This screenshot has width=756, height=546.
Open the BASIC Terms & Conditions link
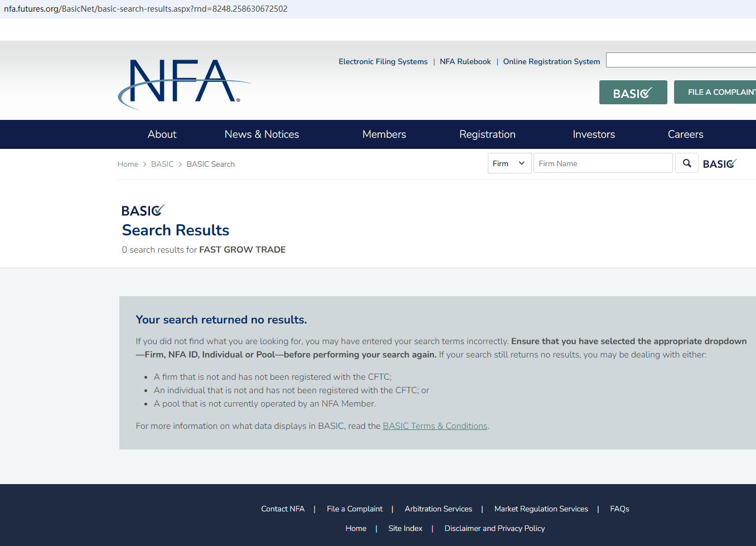[x=435, y=426]
